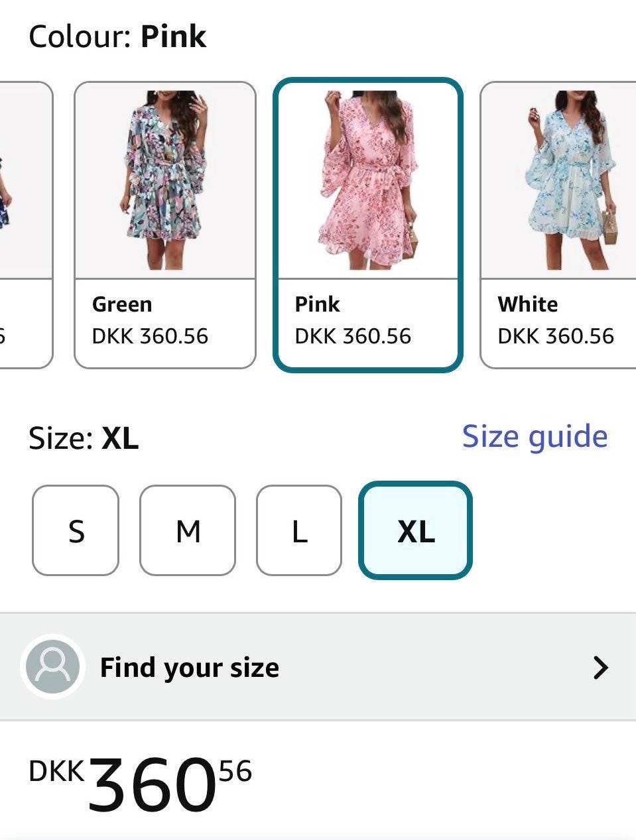Tap the profile avatar icon beside Find your size
The height and width of the screenshot is (840, 636).
52,666
